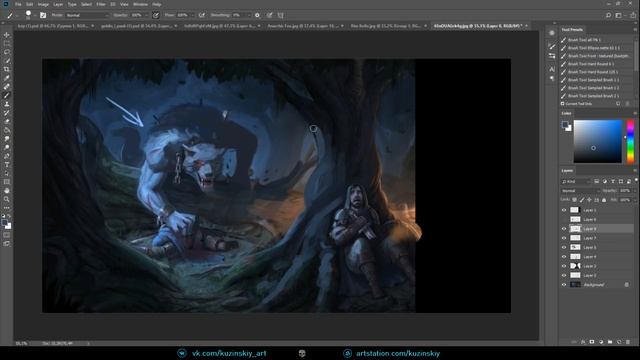Open smoothing options gear icon
Image resolution: width=640 pixels, height=360 pixels.
pyautogui.click(x=257, y=15)
